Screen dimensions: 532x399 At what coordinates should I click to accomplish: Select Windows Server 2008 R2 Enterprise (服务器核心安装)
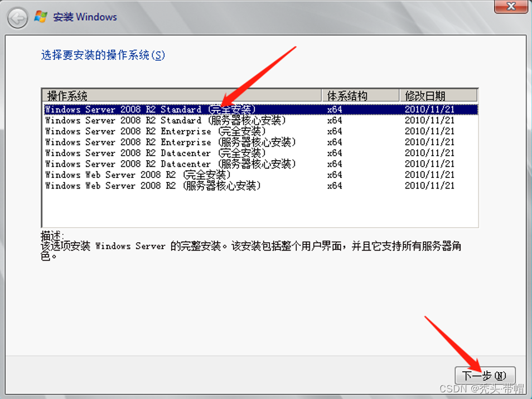coord(260,142)
